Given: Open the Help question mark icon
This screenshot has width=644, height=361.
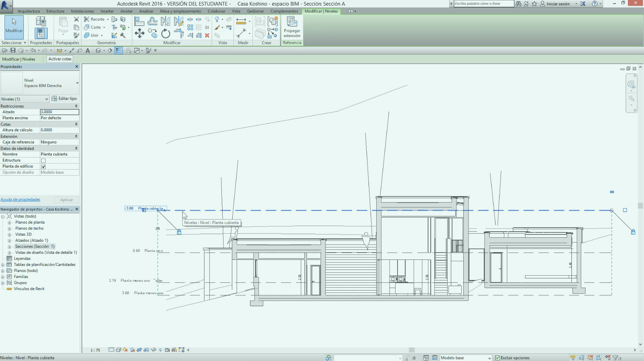Looking at the screenshot, I should tap(594, 4).
